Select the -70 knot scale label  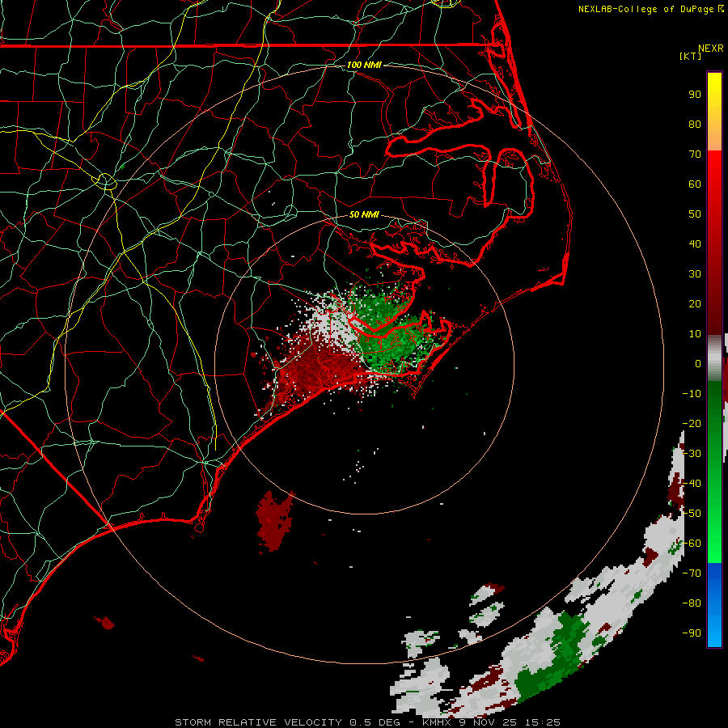click(x=692, y=574)
